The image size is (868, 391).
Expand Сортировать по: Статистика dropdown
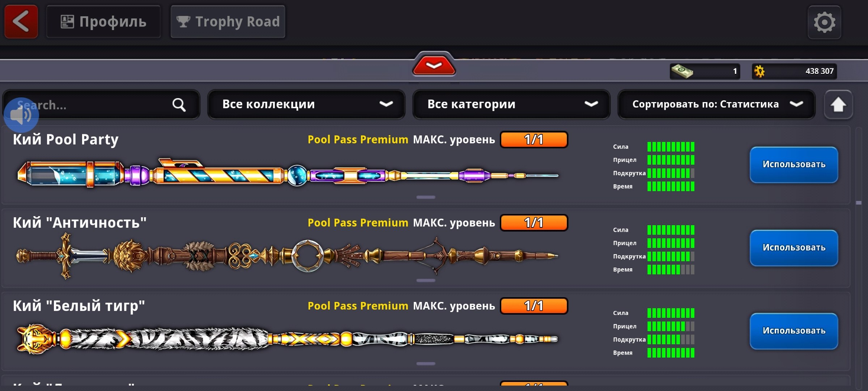pyautogui.click(x=716, y=104)
